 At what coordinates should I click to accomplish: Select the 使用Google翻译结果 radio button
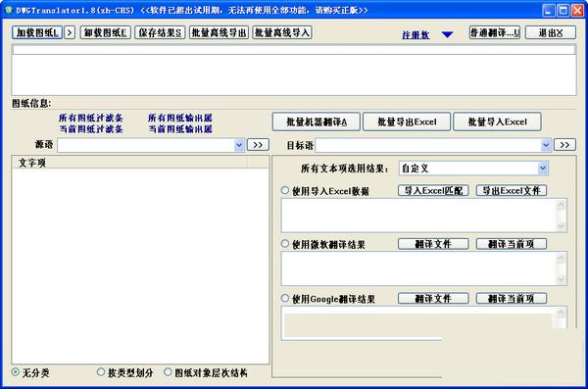[285, 298]
